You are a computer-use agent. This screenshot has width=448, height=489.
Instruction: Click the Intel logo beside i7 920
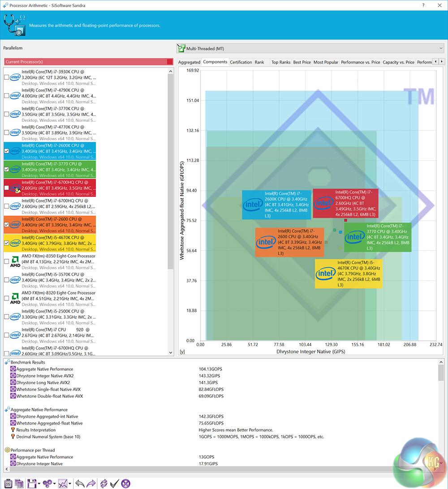point(15,335)
